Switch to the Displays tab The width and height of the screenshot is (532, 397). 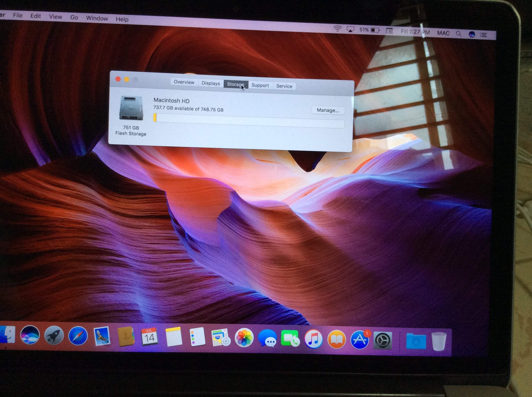211,83
